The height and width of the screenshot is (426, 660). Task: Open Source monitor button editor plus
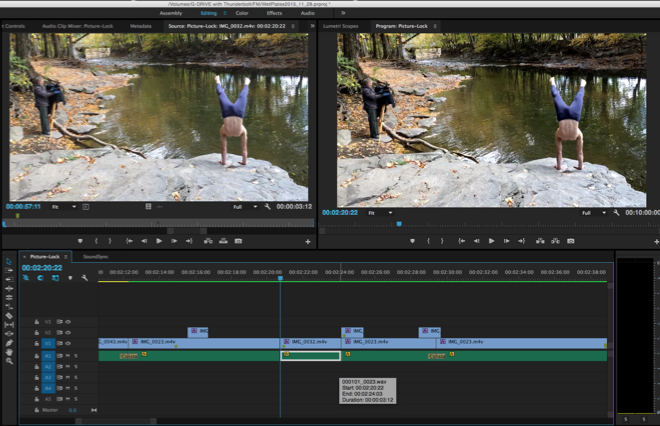click(x=308, y=242)
